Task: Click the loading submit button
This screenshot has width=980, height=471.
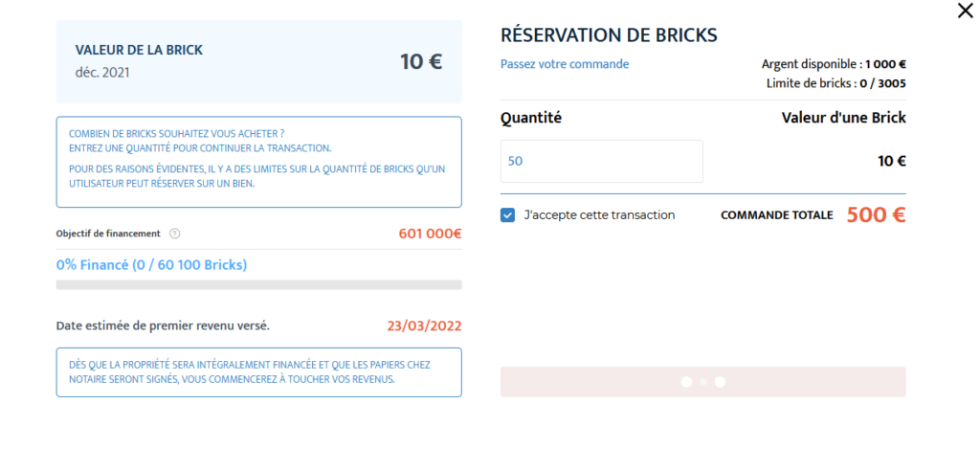Action: point(703,382)
